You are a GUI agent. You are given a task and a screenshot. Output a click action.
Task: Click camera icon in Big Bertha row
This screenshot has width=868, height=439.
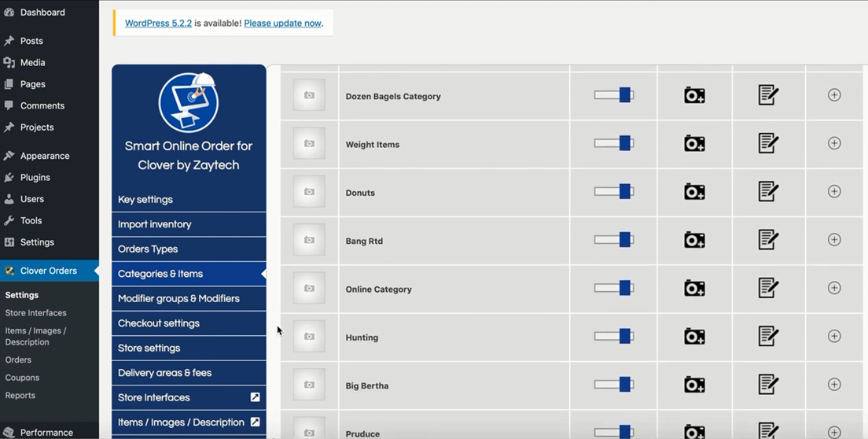coord(694,384)
